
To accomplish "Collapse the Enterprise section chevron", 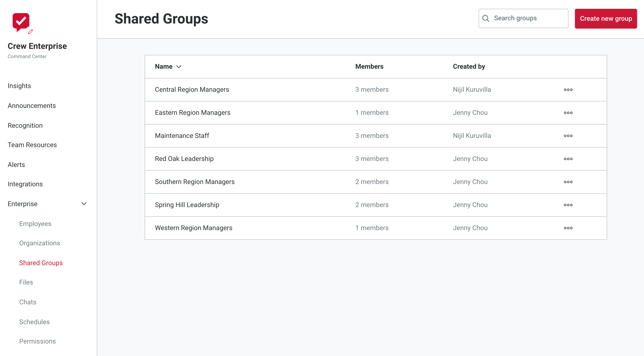I will pyautogui.click(x=84, y=204).
